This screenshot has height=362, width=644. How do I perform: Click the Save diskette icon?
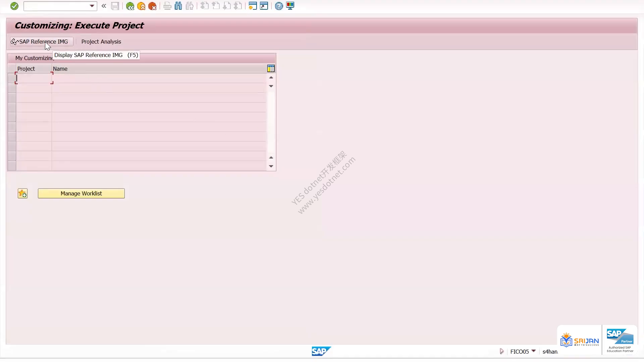click(x=115, y=6)
